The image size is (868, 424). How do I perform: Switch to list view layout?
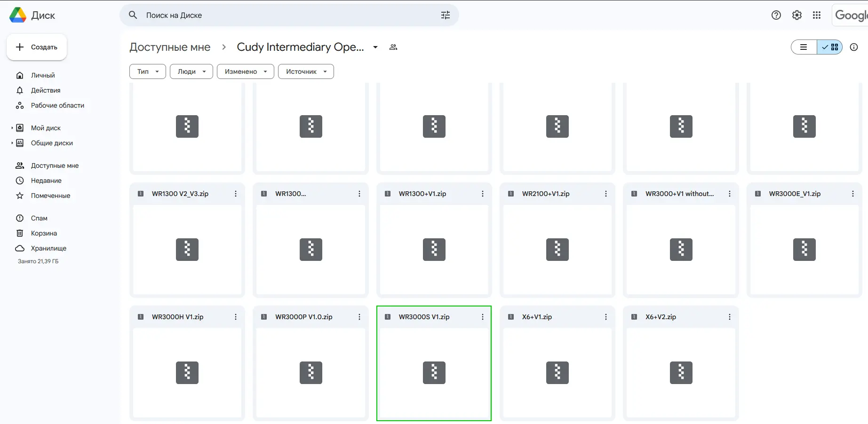pos(804,47)
